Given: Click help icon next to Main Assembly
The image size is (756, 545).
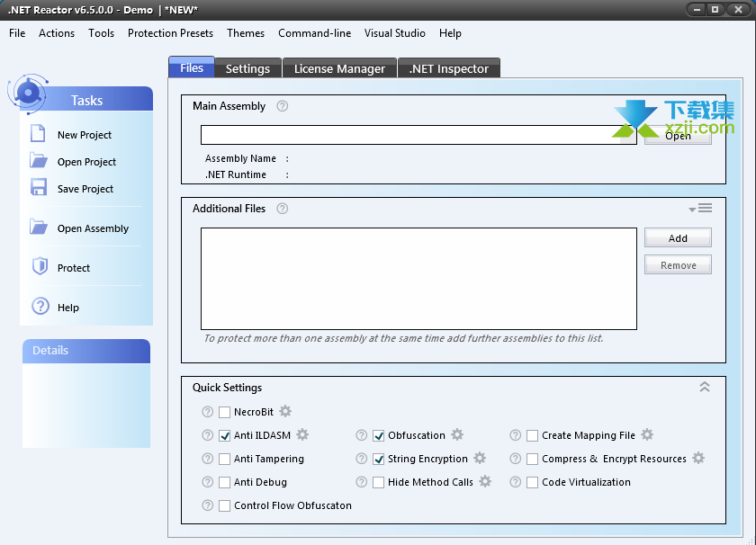Looking at the screenshot, I should (282, 106).
